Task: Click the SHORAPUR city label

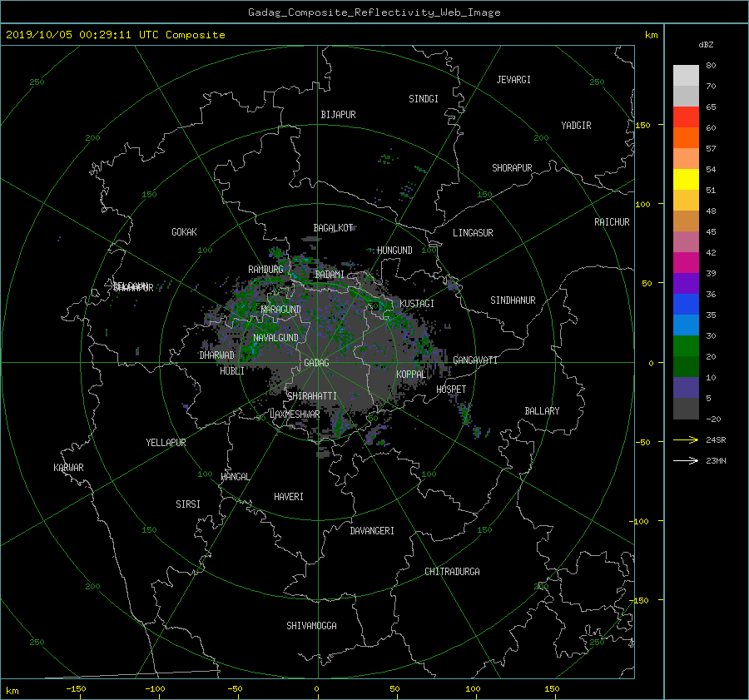Action: pyautogui.click(x=512, y=168)
